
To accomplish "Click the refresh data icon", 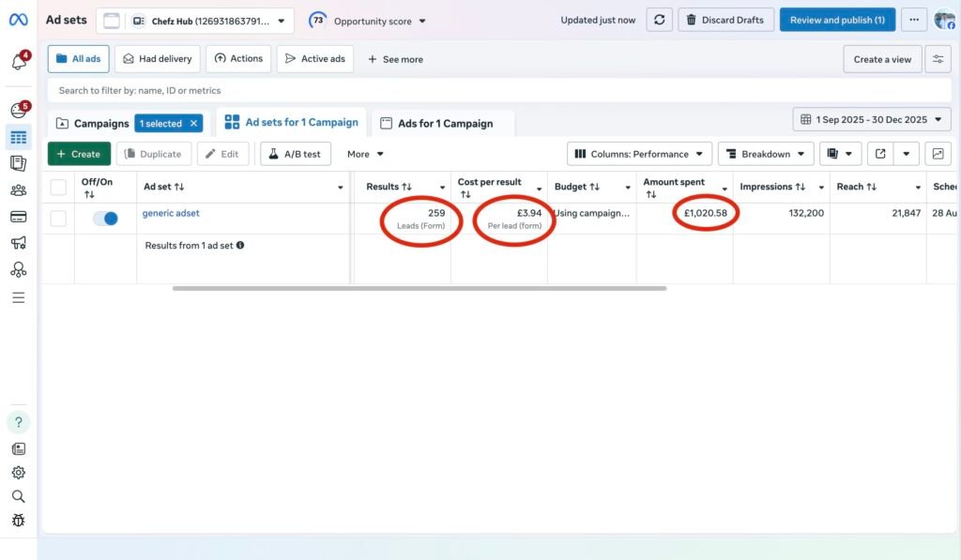I will 659,20.
